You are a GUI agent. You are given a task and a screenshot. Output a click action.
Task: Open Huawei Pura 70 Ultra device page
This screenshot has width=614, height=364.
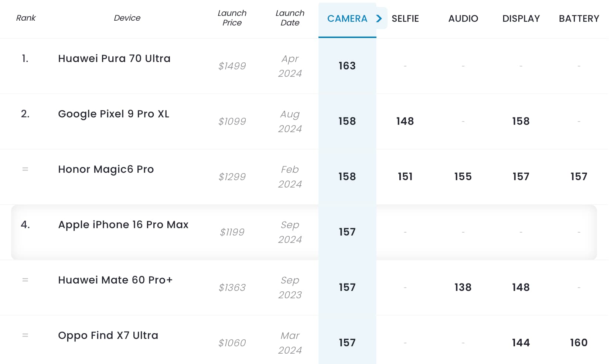[x=114, y=58]
